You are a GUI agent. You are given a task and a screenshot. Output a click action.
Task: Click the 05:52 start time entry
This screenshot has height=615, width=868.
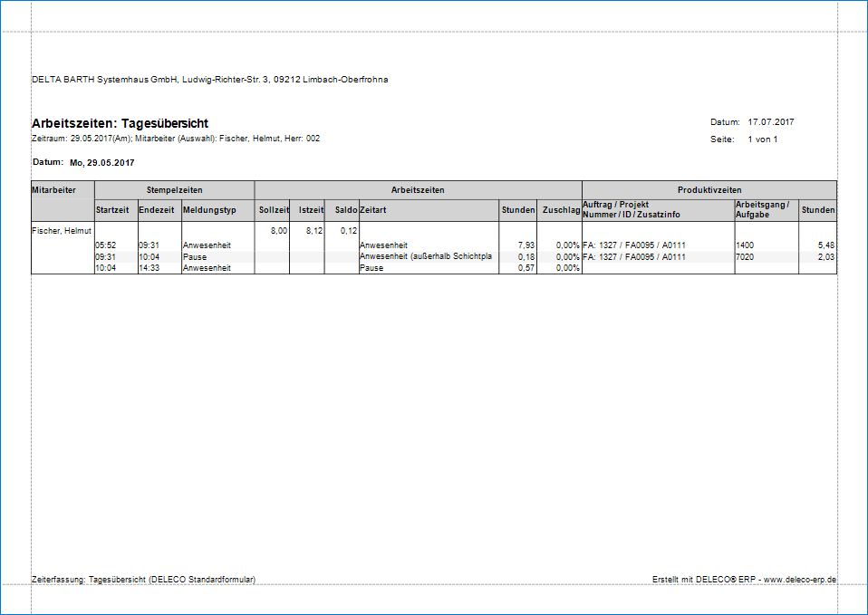105,245
